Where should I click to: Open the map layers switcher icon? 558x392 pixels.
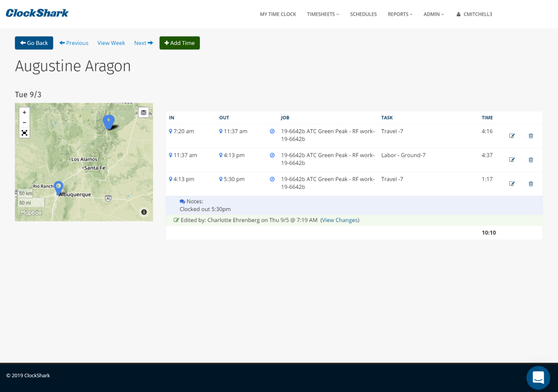(144, 112)
